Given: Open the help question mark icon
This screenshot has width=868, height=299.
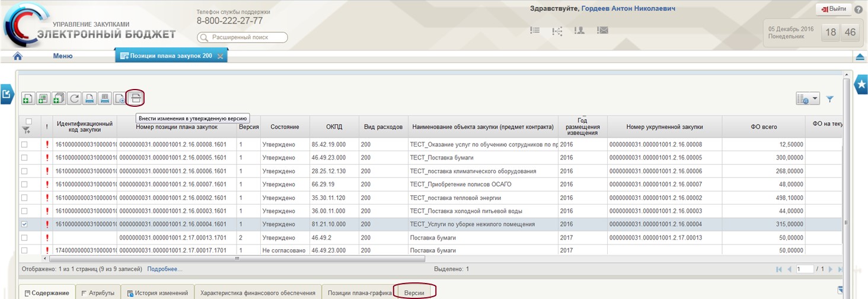Looking at the screenshot, I should pos(858,9).
